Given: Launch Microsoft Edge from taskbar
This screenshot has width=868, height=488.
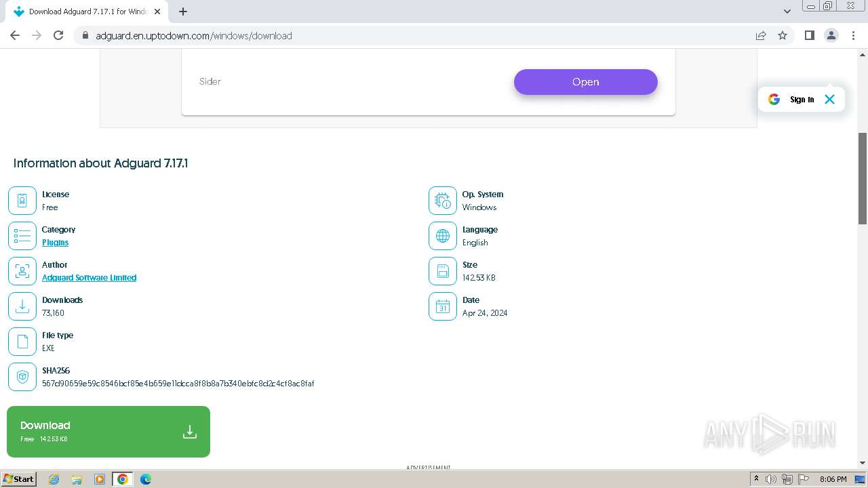Looking at the screenshot, I should 145,479.
